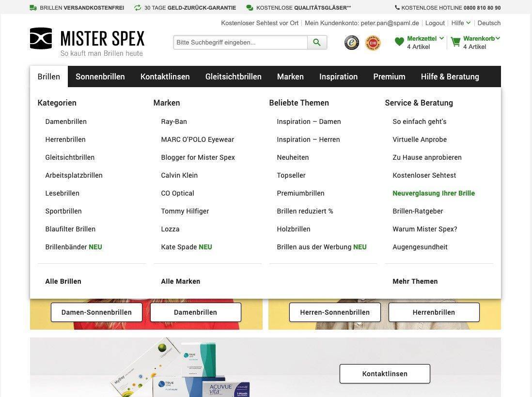
Task: Open the EHI certified shop badge
Action: pyautogui.click(x=373, y=43)
